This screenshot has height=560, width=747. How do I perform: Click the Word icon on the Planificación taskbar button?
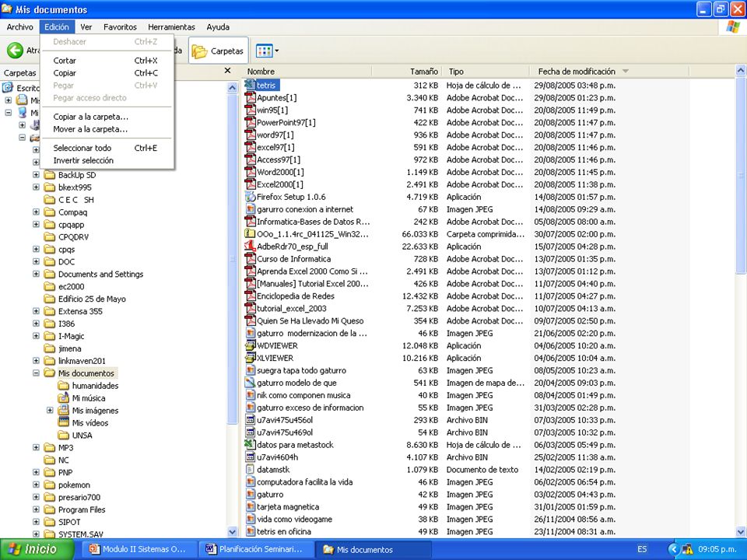coord(211,548)
